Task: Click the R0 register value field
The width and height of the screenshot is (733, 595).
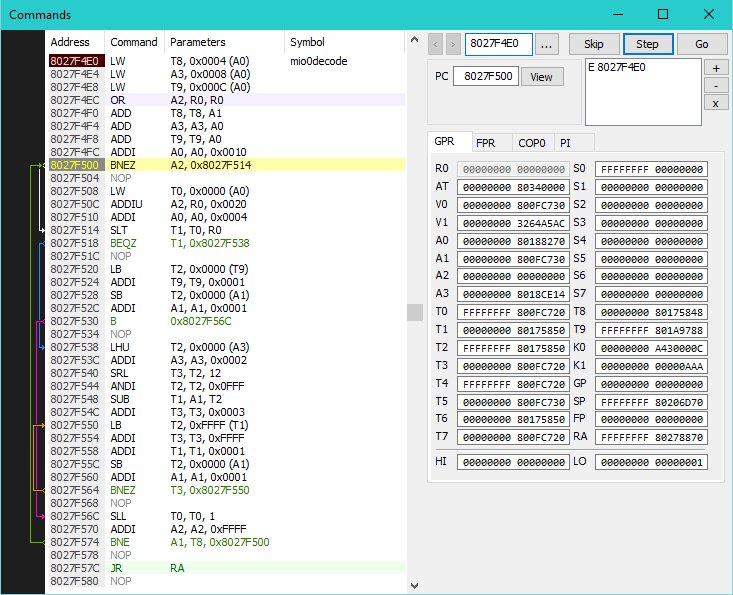Action: [513, 169]
